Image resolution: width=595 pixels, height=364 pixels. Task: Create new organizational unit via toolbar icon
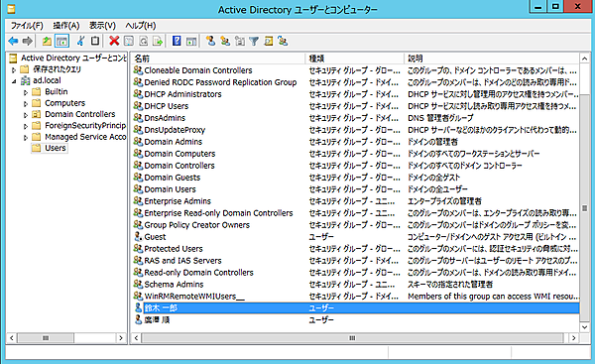click(239, 41)
